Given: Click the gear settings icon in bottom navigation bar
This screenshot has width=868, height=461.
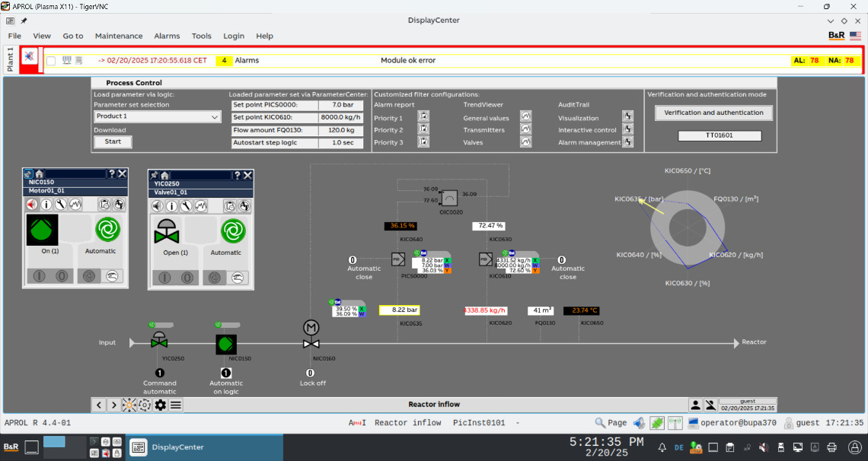Looking at the screenshot, I should (x=160, y=405).
